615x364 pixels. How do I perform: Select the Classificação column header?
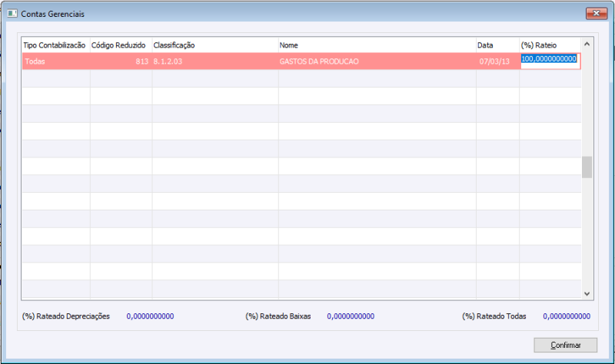215,45
